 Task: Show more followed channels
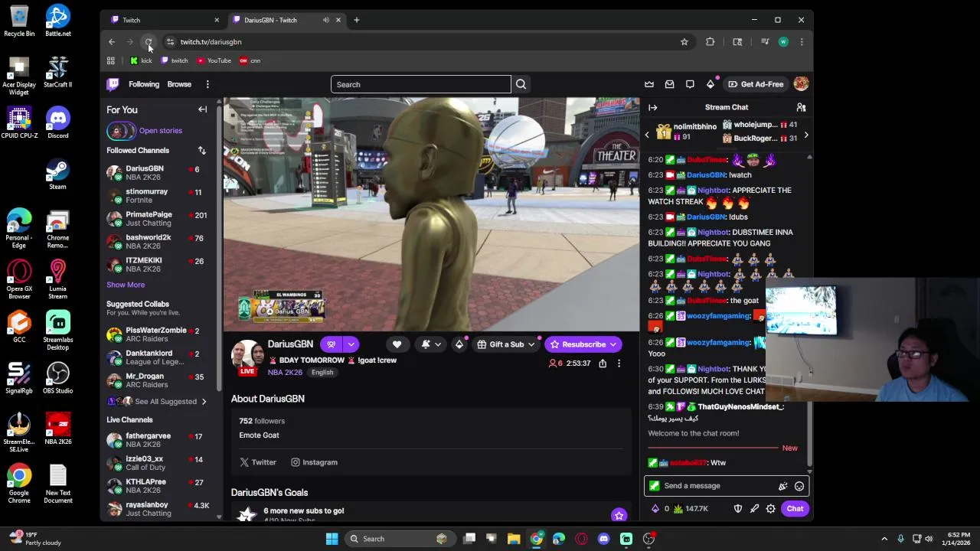pos(126,285)
